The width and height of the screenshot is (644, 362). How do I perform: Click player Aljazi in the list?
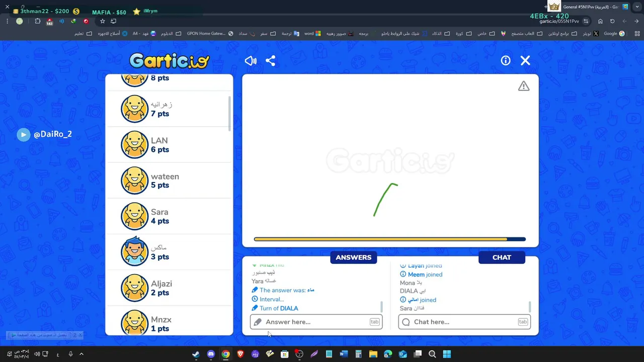(x=169, y=288)
